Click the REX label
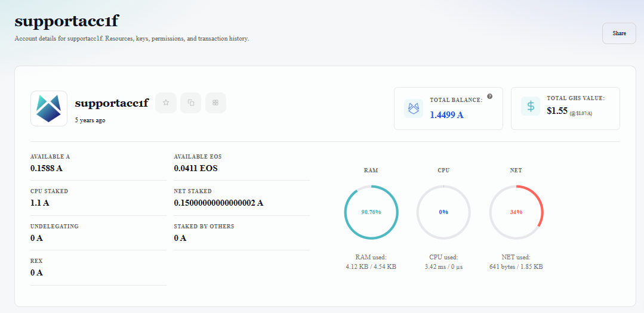 [36, 261]
